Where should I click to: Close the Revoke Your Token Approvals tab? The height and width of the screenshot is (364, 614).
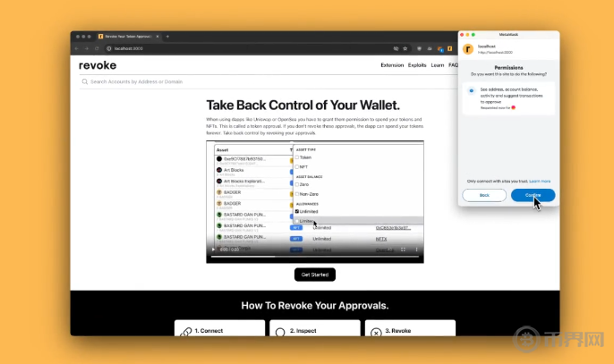click(x=158, y=37)
